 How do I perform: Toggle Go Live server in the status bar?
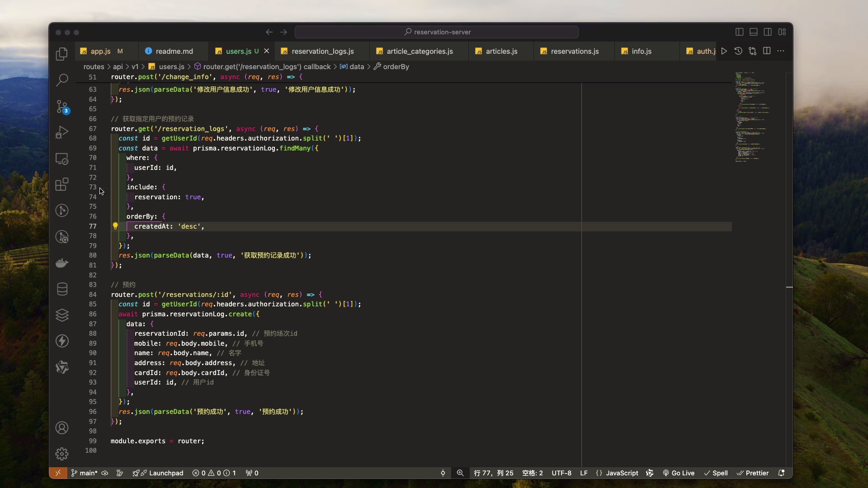[x=680, y=473]
